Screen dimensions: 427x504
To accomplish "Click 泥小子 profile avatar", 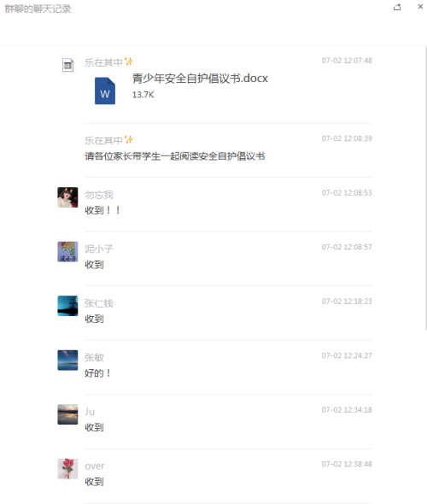I will pyautogui.click(x=67, y=252).
